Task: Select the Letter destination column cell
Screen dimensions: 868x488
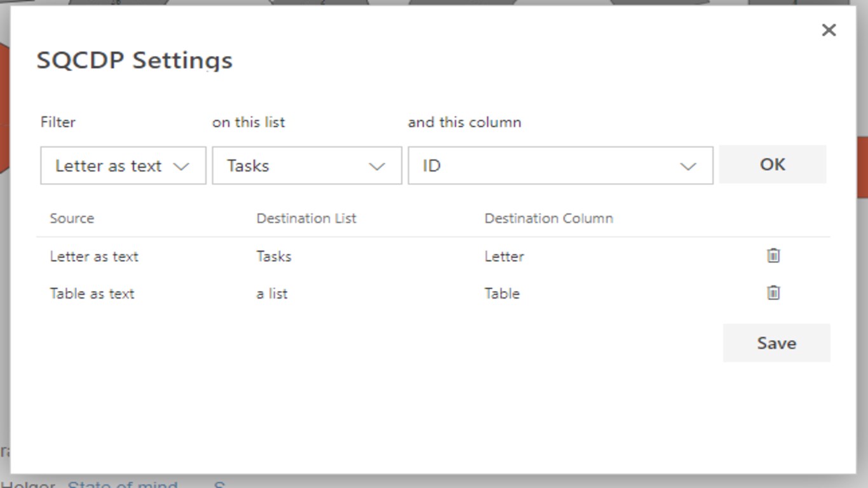Action: [504, 257]
